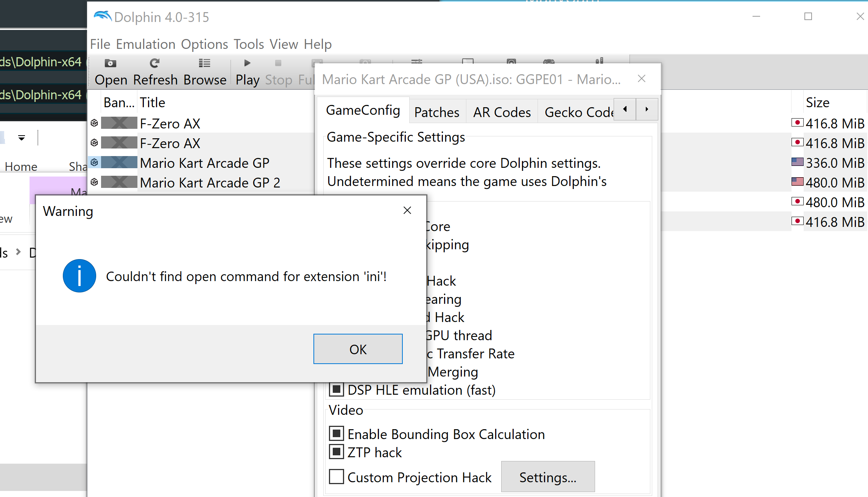The width and height of the screenshot is (868, 497).
Task: Click the Ban... column header
Action: pos(119,102)
